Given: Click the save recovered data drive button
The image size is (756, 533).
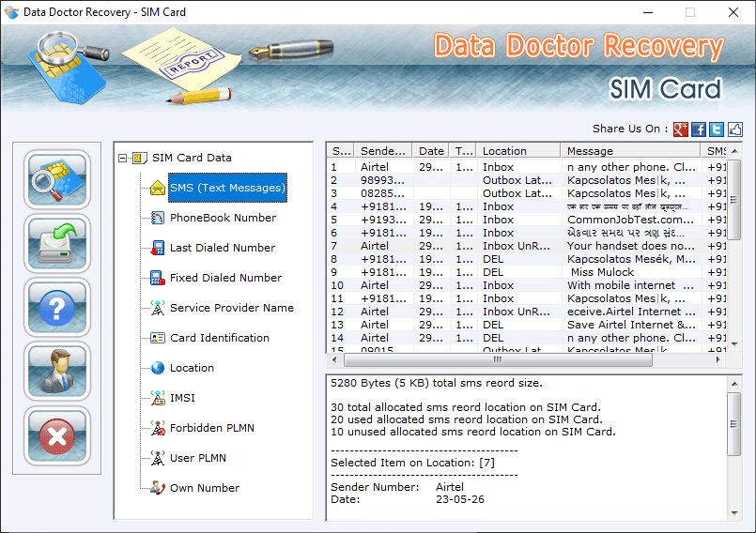Looking at the screenshot, I should [57, 243].
